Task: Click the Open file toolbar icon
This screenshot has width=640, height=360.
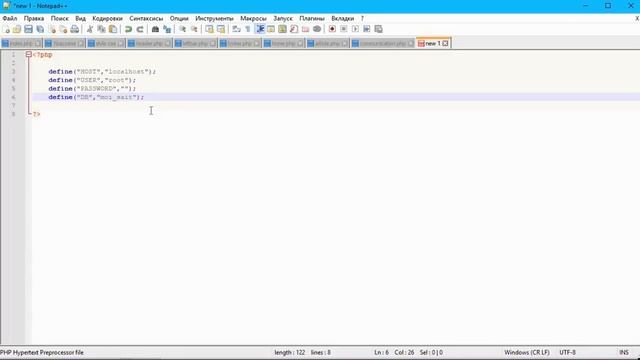Action: pos(17,29)
